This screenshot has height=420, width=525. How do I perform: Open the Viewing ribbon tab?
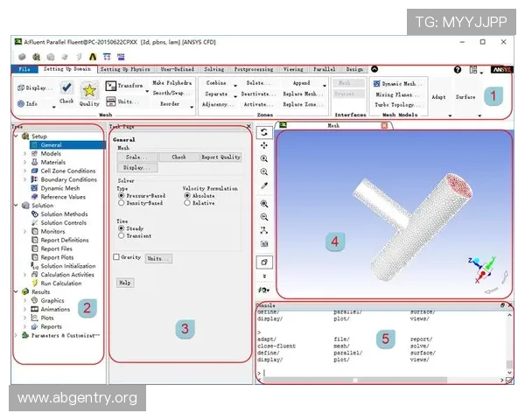click(293, 69)
